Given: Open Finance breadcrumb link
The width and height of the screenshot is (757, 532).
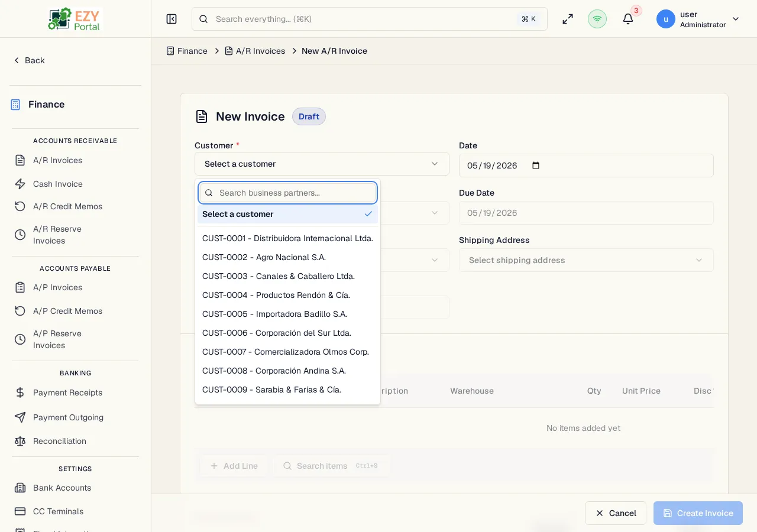Looking at the screenshot, I should coord(187,51).
